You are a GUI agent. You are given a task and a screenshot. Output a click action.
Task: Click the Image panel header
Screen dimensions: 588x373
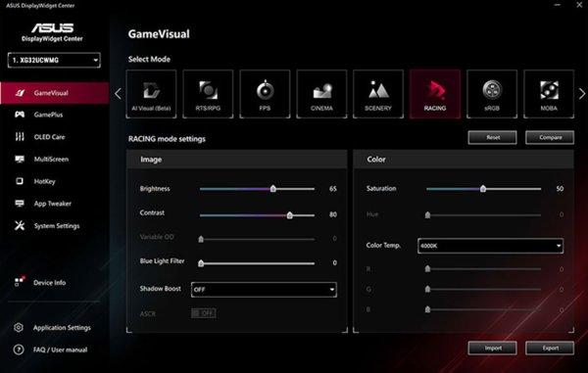point(237,160)
